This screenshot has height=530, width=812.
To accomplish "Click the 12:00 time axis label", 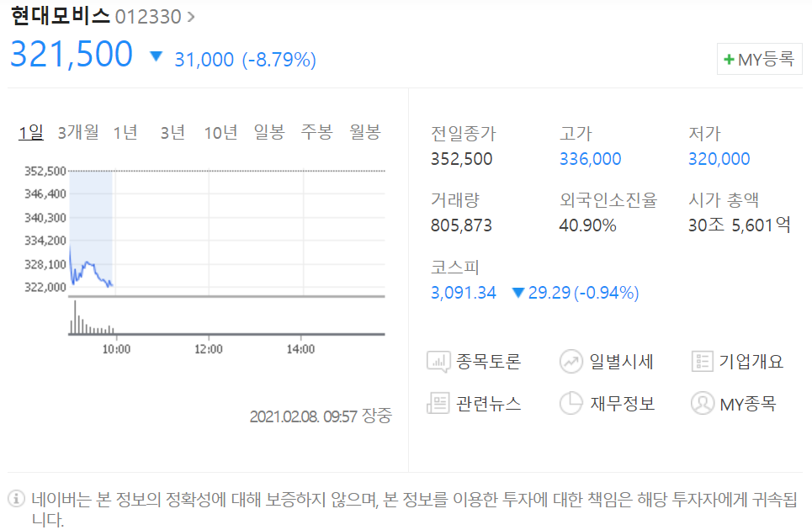I will (208, 349).
